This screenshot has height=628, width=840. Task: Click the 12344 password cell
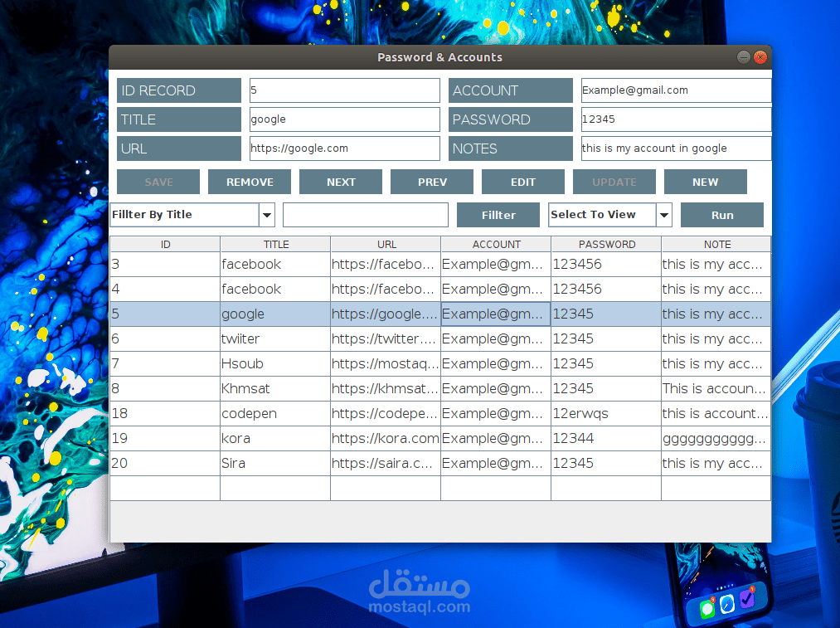click(606, 438)
